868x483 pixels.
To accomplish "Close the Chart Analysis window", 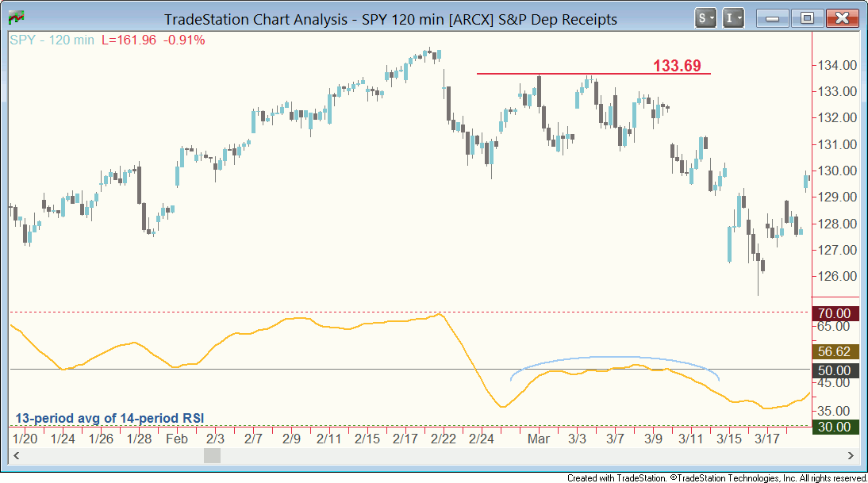I will click(x=842, y=17).
